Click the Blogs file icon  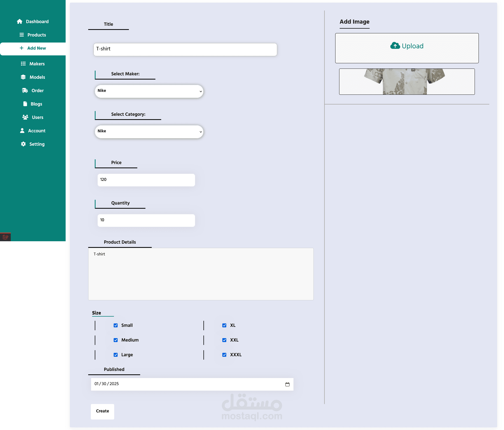(25, 104)
